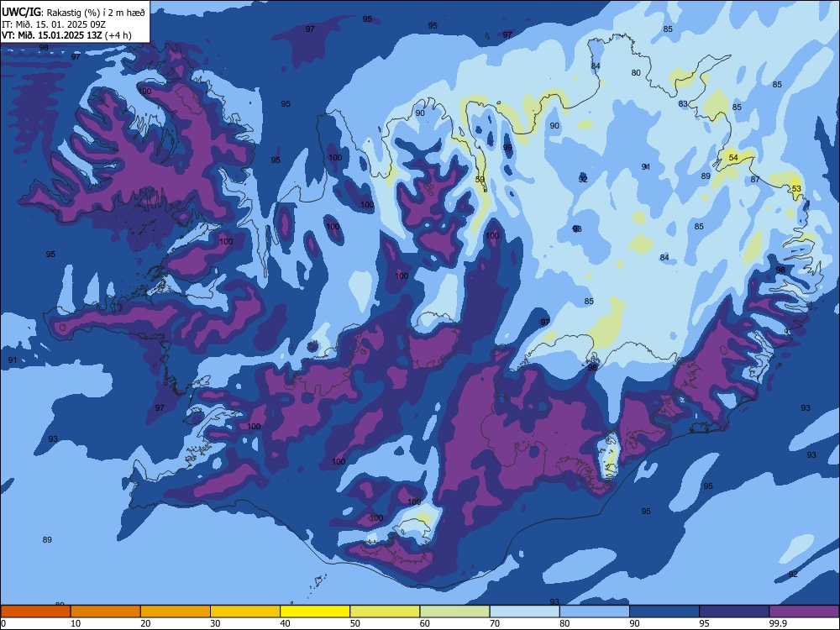Image resolution: width=840 pixels, height=630 pixels.
Task: Click the 60–70 pale green legend swatch
Action: 454,612
